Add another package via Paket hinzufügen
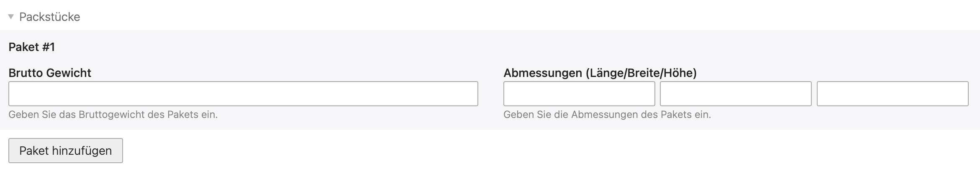 [x=66, y=151]
